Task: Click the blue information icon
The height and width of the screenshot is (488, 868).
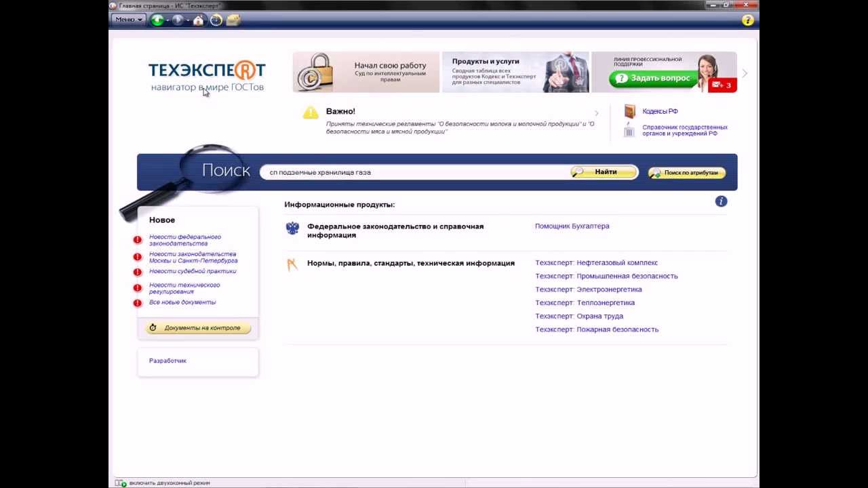Action: (721, 201)
